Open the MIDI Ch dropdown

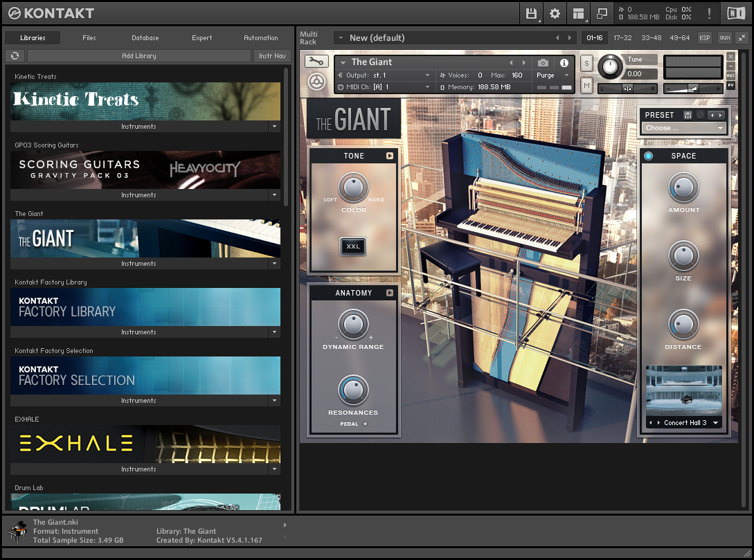click(x=384, y=87)
